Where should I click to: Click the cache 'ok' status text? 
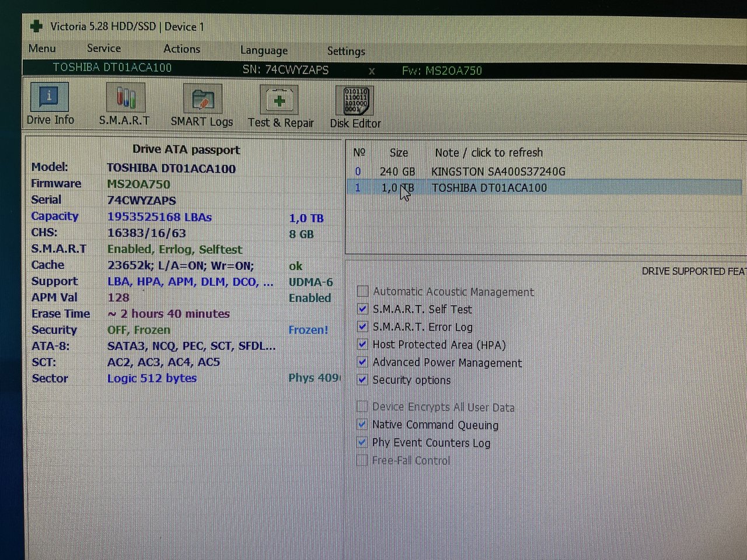click(295, 267)
